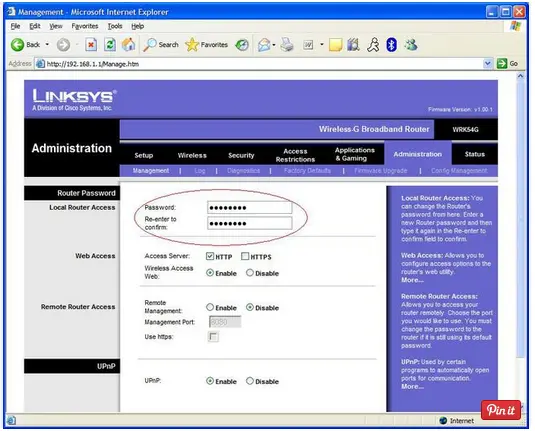The width and height of the screenshot is (535, 431).
Task: Click the Management Port field
Action: coord(225,322)
